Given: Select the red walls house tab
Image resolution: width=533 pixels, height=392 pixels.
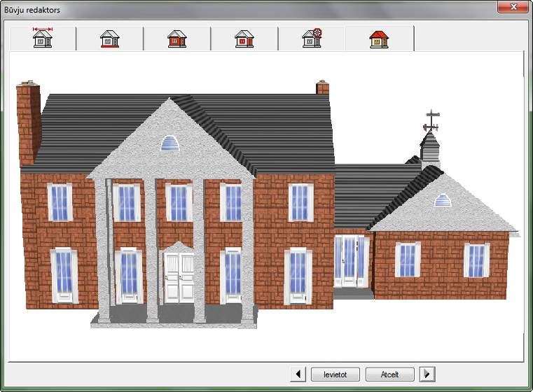Looking at the screenshot, I should pos(177,38).
